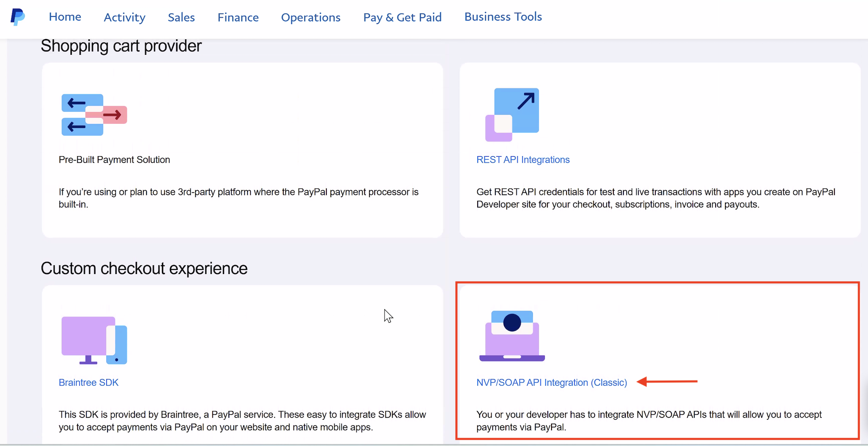Open the Activity menu
The height and width of the screenshot is (446, 868).
point(125,17)
